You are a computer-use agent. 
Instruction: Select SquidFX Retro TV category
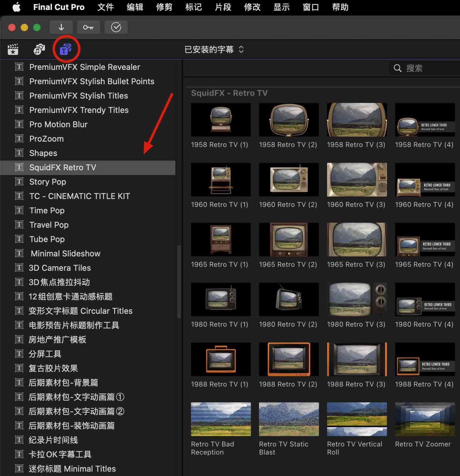tap(62, 168)
